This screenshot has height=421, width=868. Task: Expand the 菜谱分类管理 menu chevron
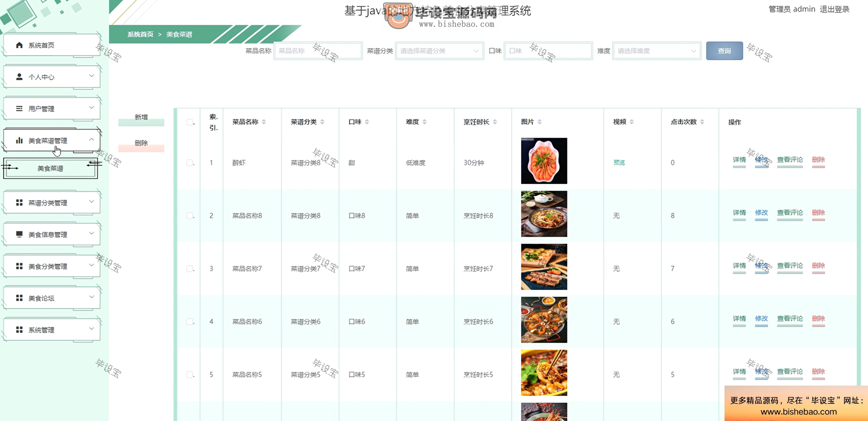pos(91,201)
